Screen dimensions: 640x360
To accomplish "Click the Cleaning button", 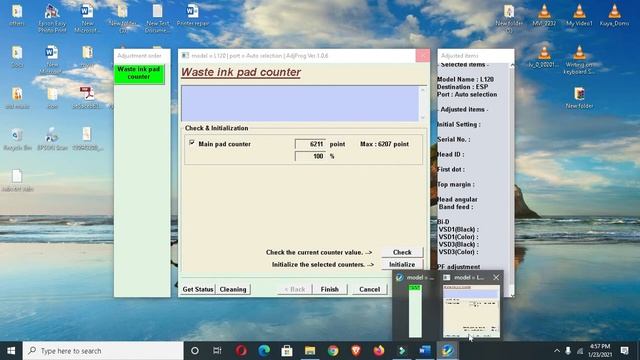I will pyautogui.click(x=233, y=289).
